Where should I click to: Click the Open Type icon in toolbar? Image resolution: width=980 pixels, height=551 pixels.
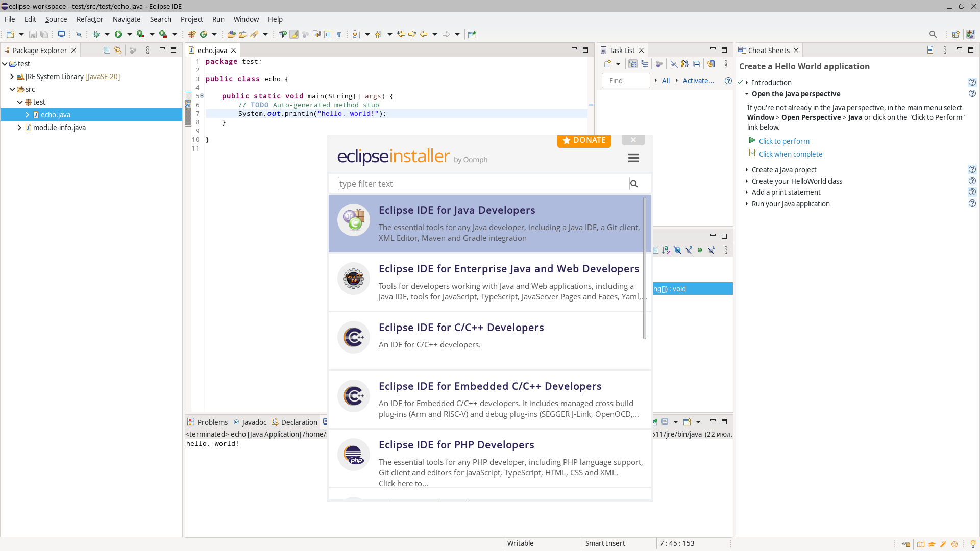[231, 34]
